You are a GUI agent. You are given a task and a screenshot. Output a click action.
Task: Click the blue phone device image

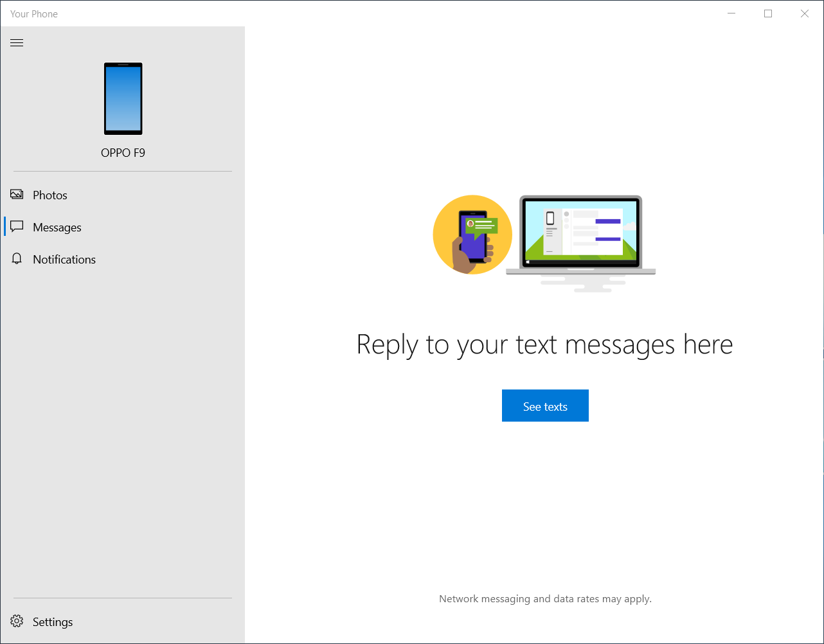pyautogui.click(x=123, y=98)
